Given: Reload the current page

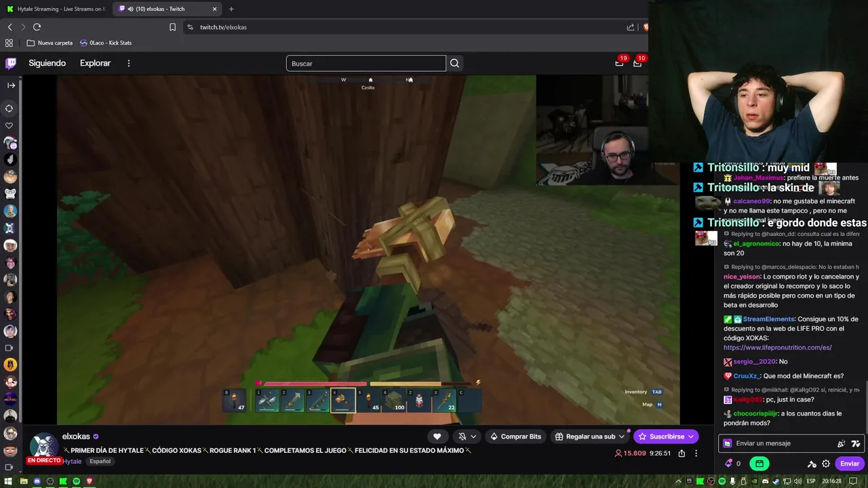Looking at the screenshot, I should (37, 27).
